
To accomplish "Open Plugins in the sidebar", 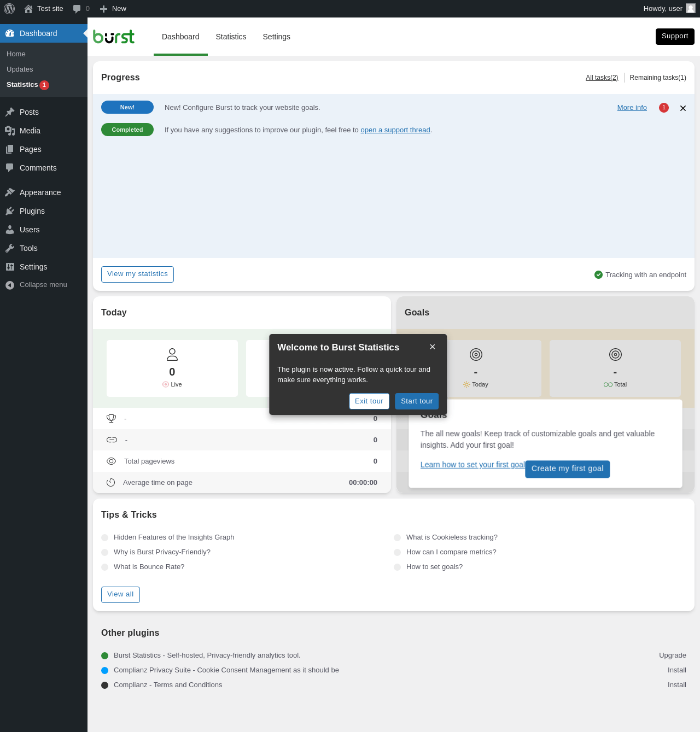I will click(44, 211).
